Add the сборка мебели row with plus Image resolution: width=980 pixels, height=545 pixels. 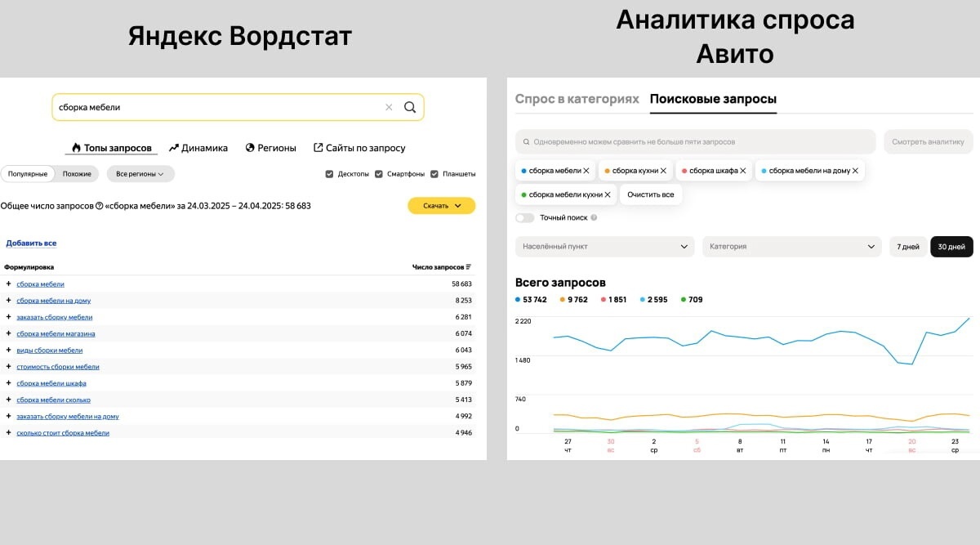pyautogui.click(x=8, y=284)
